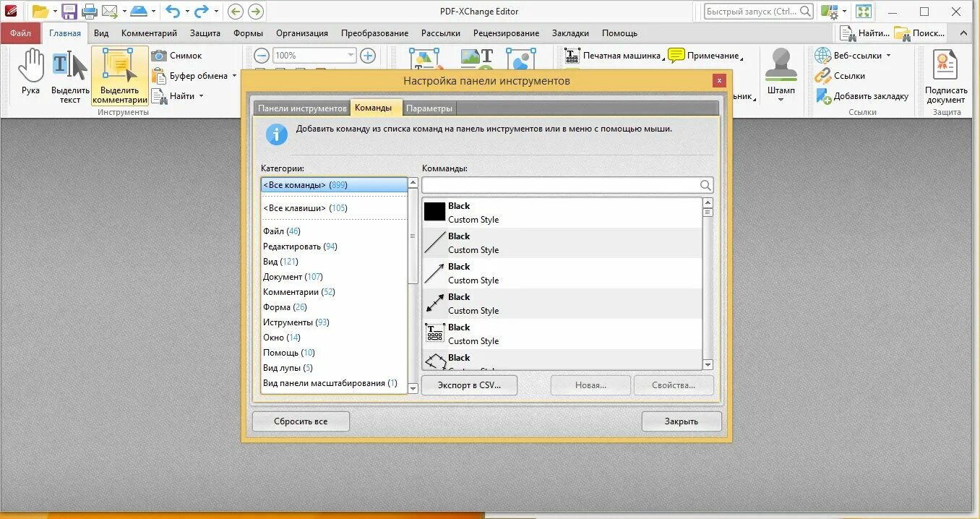Click the Поиск… folder search icon
This screenshot has height=519, width=980.
(920, 33)
